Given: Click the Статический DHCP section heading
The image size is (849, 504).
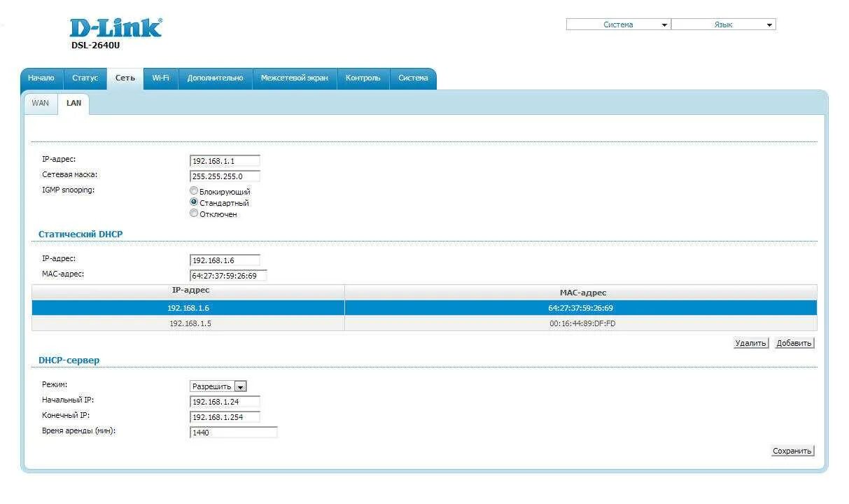Looking at the screenshot, I should [80, 234].
